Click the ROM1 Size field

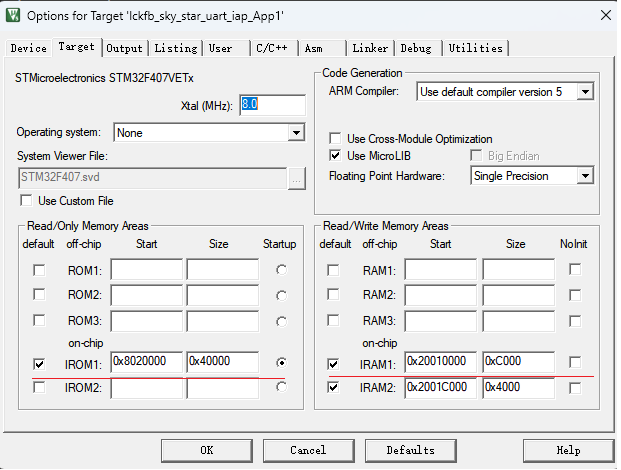[x=223, y=270]
